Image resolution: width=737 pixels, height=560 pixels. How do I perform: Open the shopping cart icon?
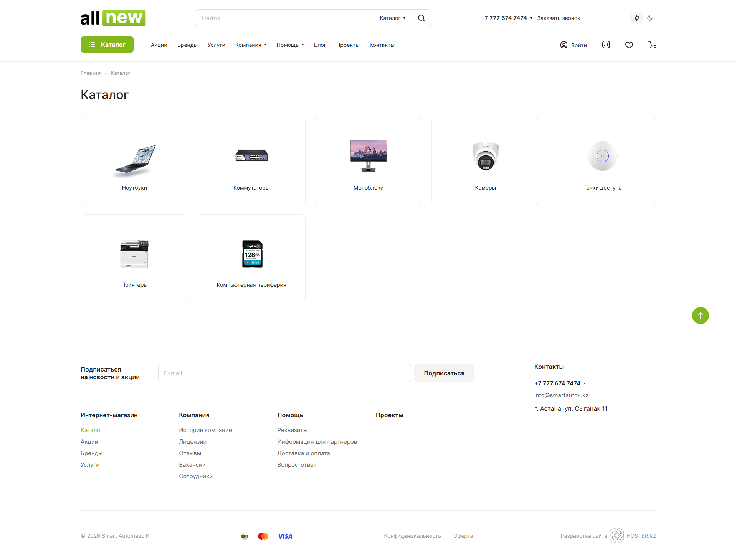tap(652, 45)
